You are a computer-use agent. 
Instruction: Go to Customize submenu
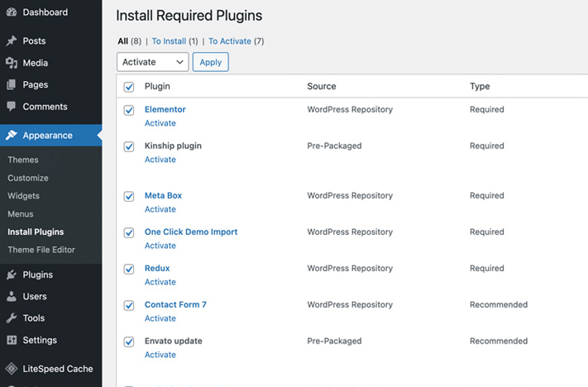(28, 178)
